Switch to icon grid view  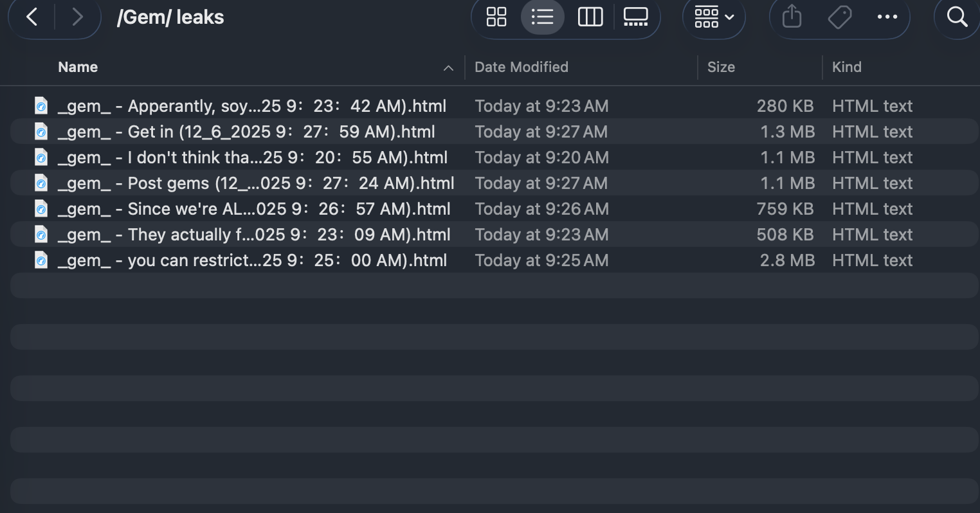pyautogui.click(x=496, y=17)
